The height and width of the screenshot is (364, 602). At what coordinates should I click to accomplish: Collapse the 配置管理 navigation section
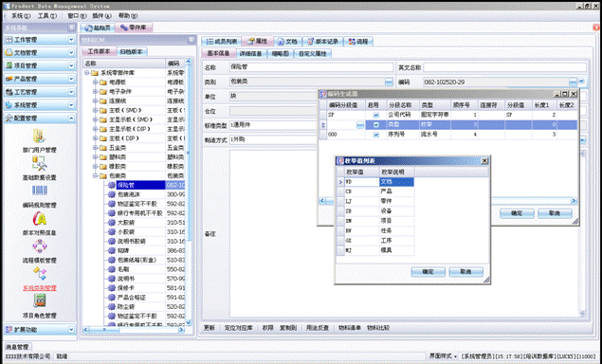point(71,118)
